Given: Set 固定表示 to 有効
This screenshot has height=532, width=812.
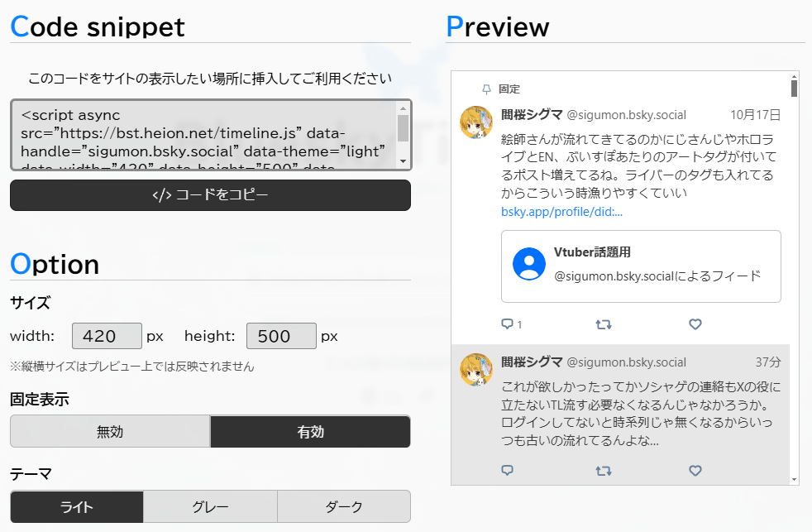Looking at the screenshot, I should click(x=310, y=431).
